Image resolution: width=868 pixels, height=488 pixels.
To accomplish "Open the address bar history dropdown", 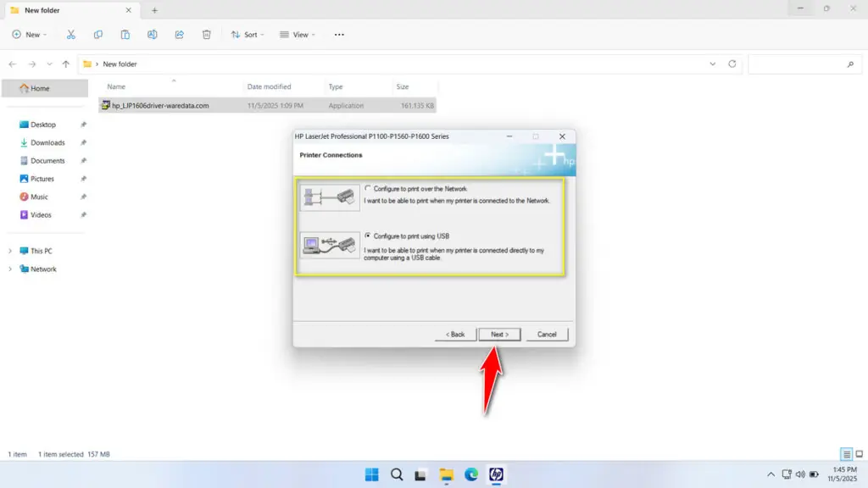I will (713, 64).
